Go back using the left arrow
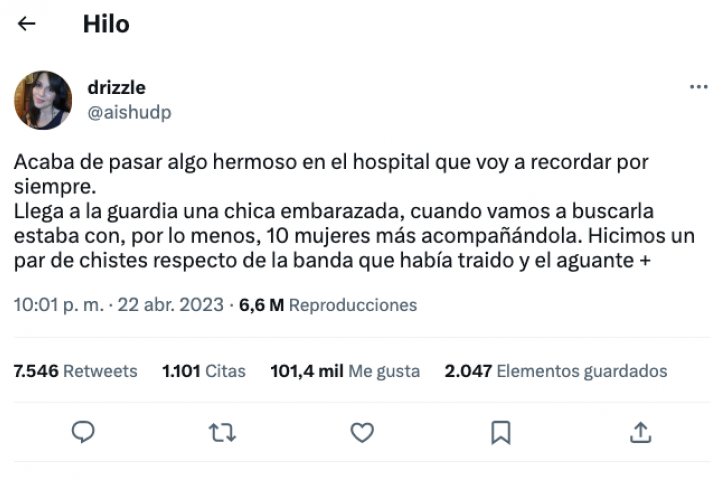 26,23
